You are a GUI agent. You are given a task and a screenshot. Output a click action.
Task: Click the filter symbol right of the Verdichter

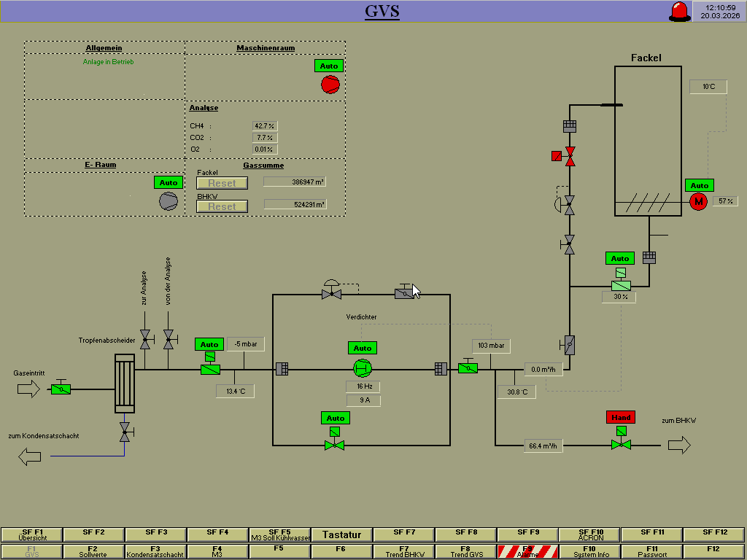point(441,368)
